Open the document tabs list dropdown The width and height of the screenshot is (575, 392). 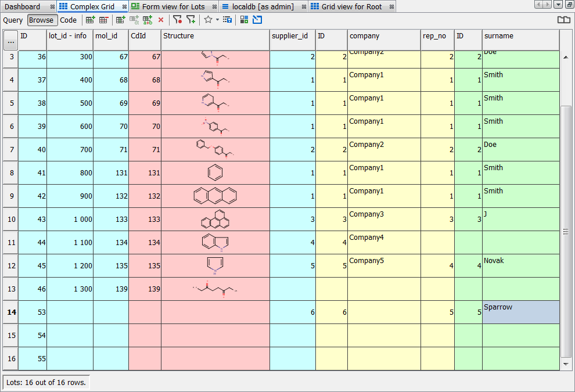point(558,5)
